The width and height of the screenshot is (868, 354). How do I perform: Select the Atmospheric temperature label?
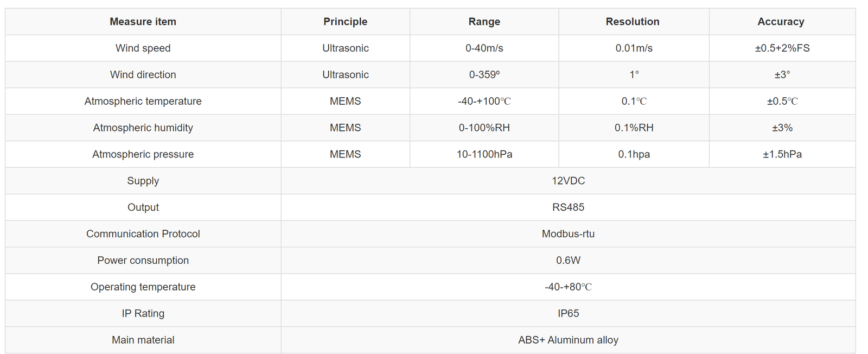pos(143,102)
